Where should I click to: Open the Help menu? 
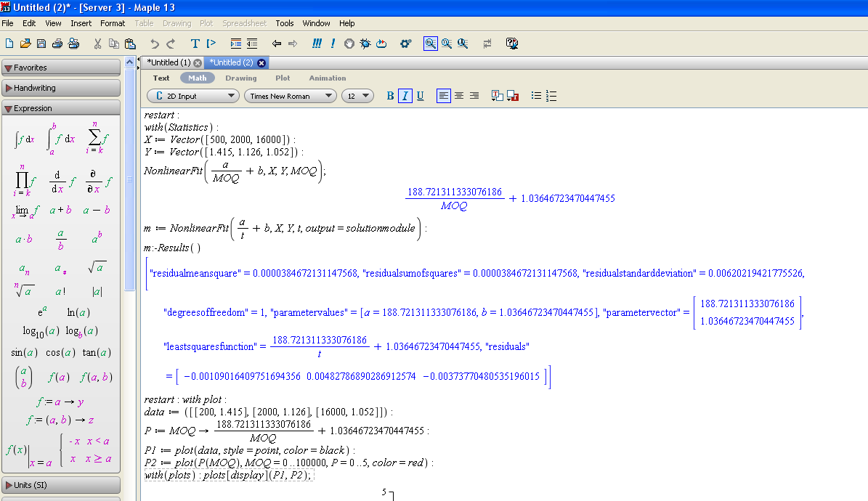pos(347,23)
